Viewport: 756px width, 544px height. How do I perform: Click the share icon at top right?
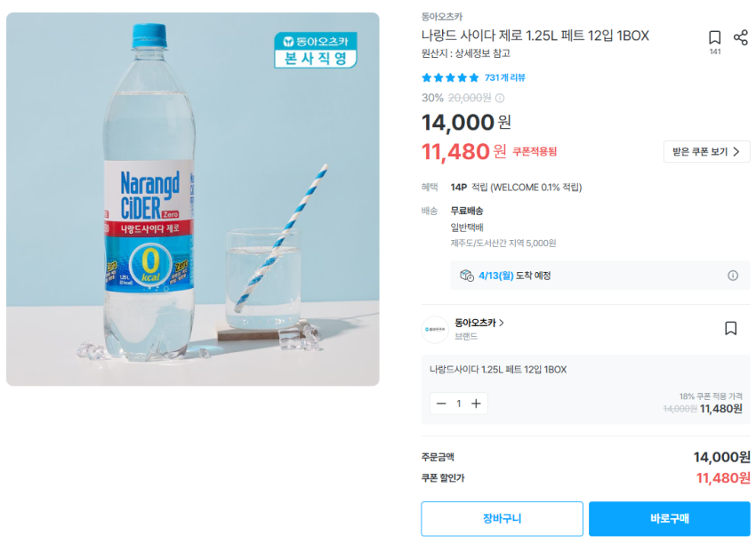point(740,37)
